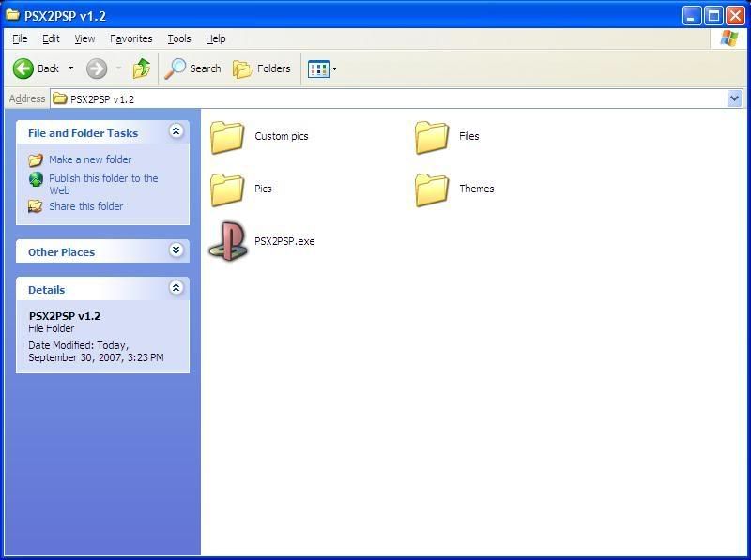Click the Publish to Web globe icon

pyautogui.click(x=36, y=179)
